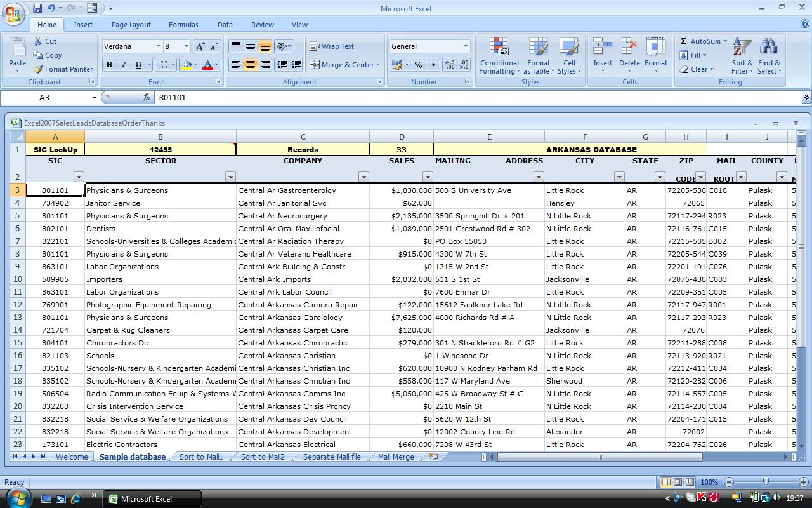Click the Increase Decimal icon
Viewport: 812px width, 508px height.
click(449, 65)
